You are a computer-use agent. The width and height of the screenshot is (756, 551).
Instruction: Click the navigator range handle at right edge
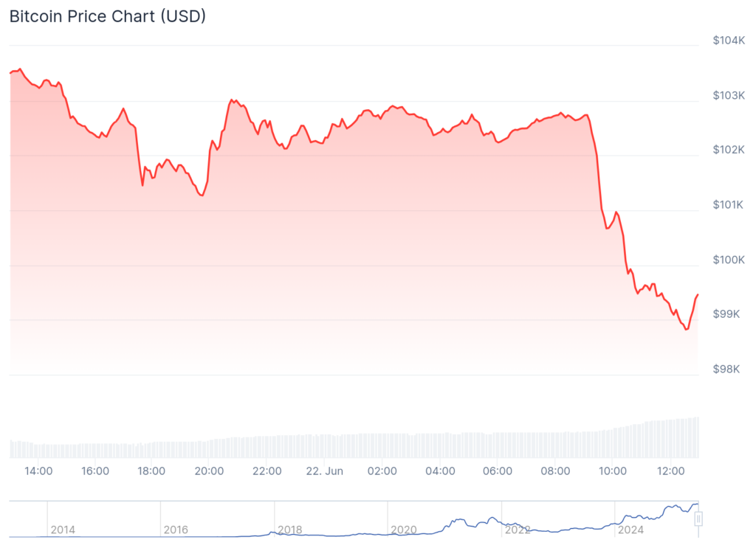[698, 519]
